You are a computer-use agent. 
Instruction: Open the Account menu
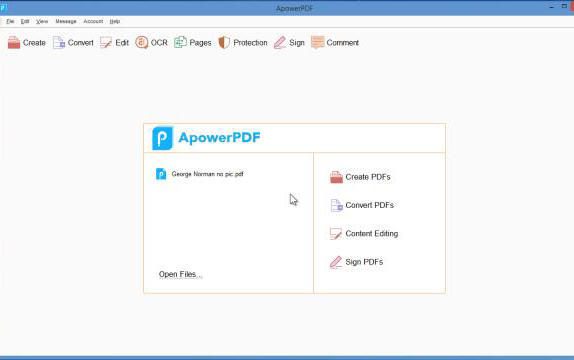(93, 22)
